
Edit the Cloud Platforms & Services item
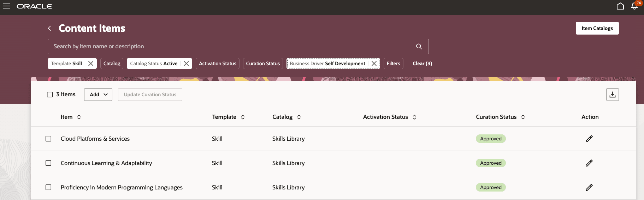tap(589, 139)
